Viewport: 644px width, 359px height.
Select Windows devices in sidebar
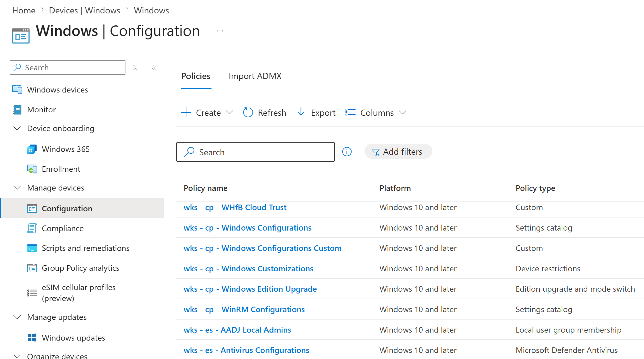pos(58,90)
